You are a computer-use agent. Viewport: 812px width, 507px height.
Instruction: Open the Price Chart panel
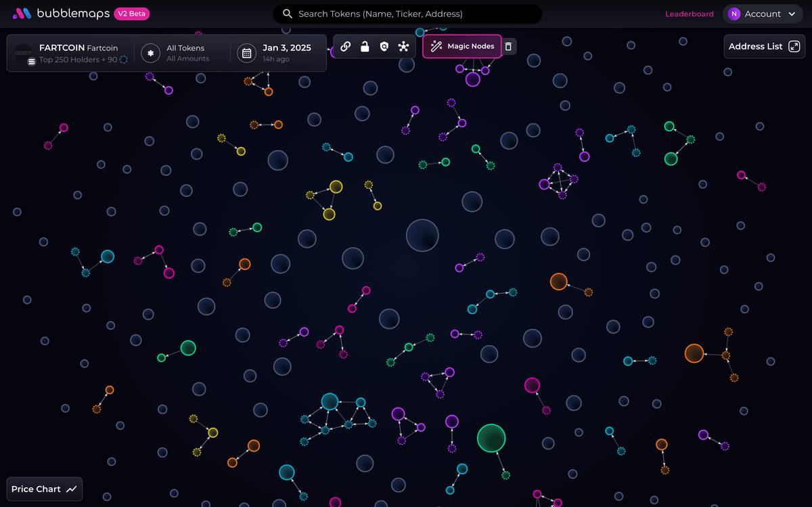(x=45, y=489)
